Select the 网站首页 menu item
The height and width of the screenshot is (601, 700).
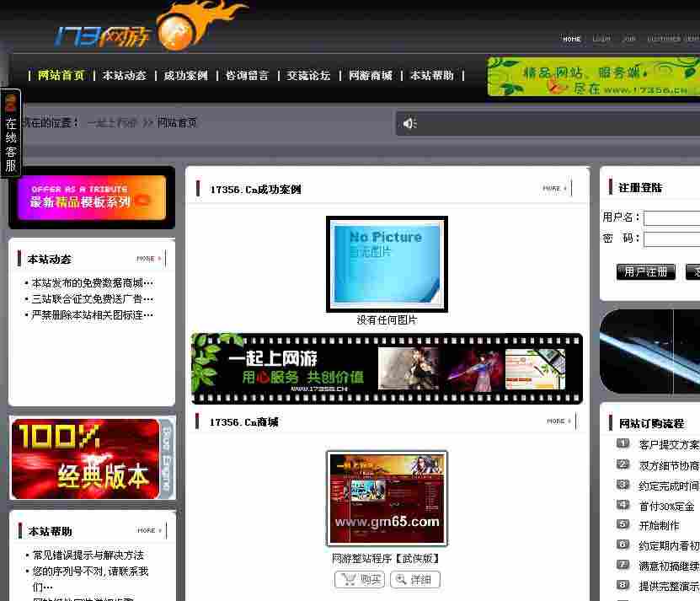pyautogui.click(x=57, y=75)
